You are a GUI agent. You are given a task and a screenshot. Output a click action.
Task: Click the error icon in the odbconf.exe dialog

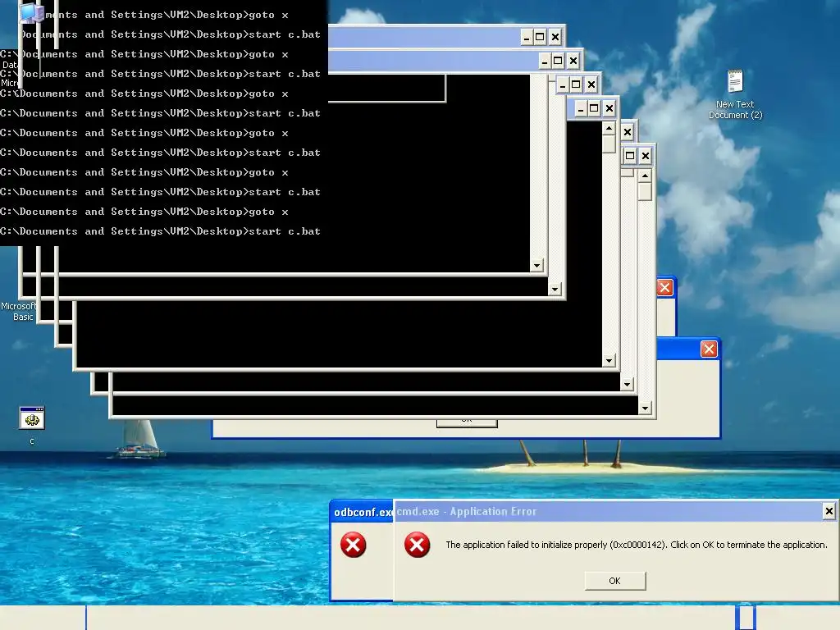point(353,545)
